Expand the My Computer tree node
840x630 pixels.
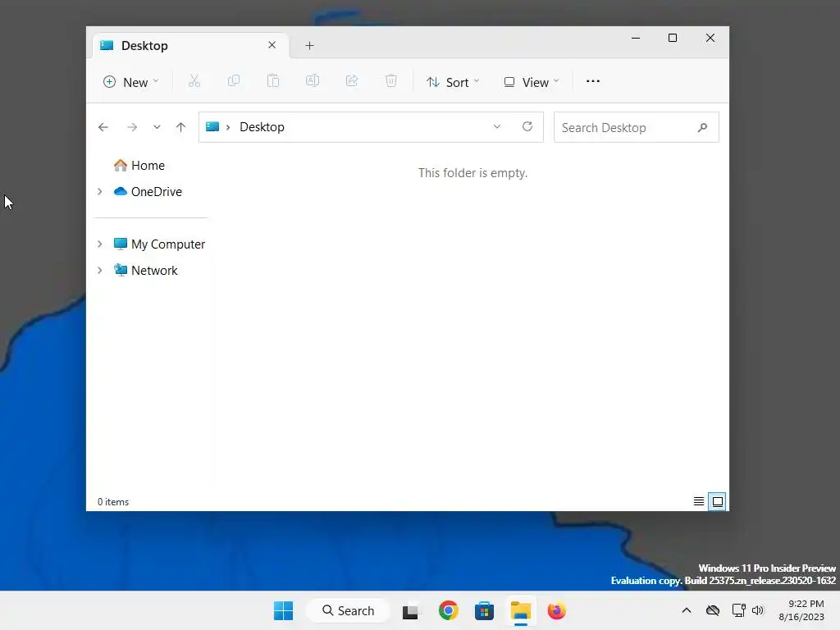99,244
